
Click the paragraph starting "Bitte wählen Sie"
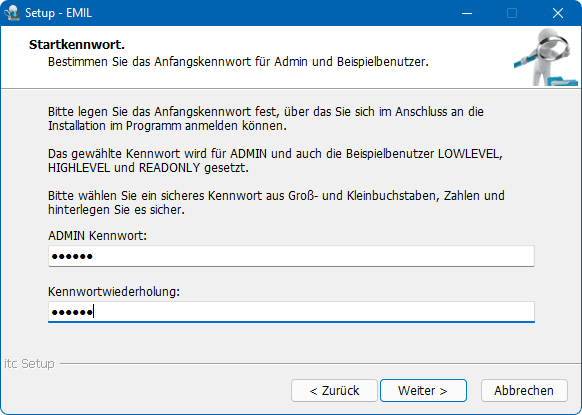click(276, 203)
